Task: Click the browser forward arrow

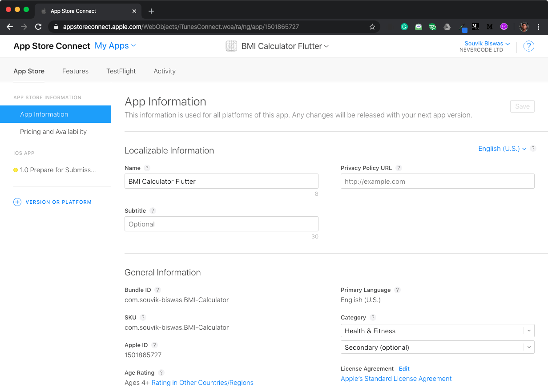Action: point(24,27)
